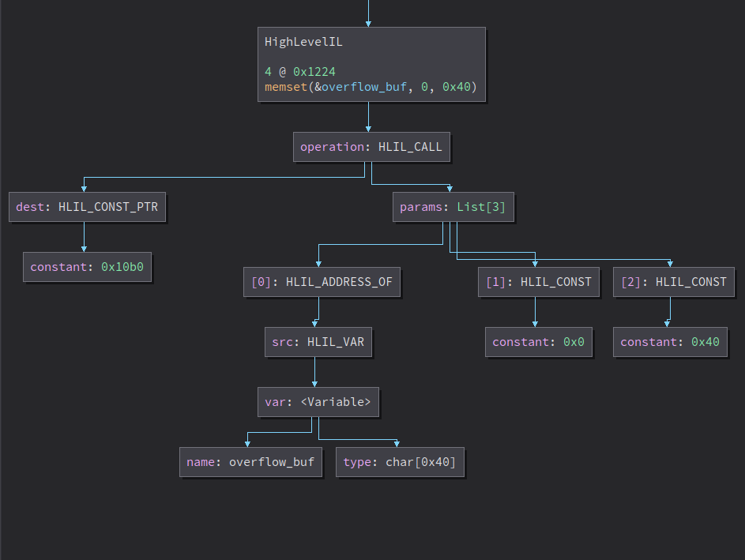Click the instruction index 4 in root node

pos(268,71)
